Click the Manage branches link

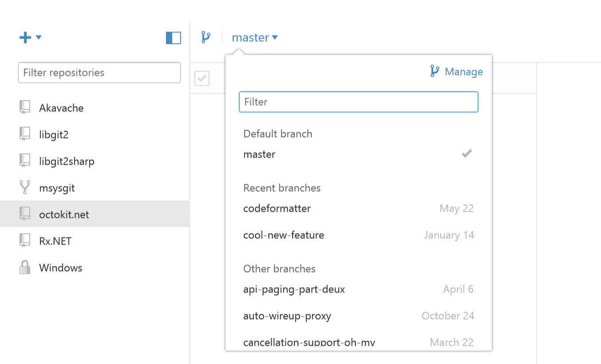click(x=463, y=72)
